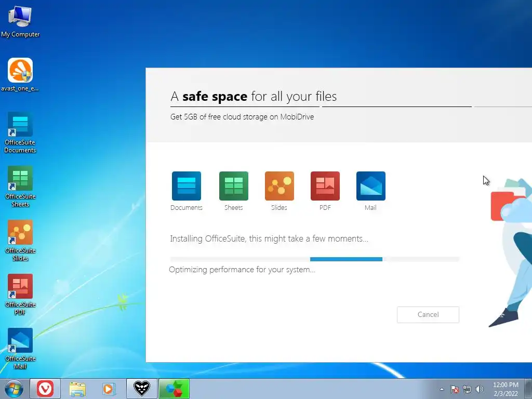Image resolution: width=532 pixels, height=399 pixels.
Task: Click the Mail icon in the installer
Action: (x=371, y=186)
